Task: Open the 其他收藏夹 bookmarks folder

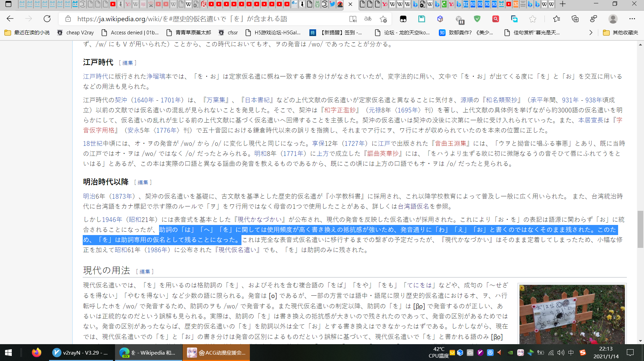Action: click(621, 33)
